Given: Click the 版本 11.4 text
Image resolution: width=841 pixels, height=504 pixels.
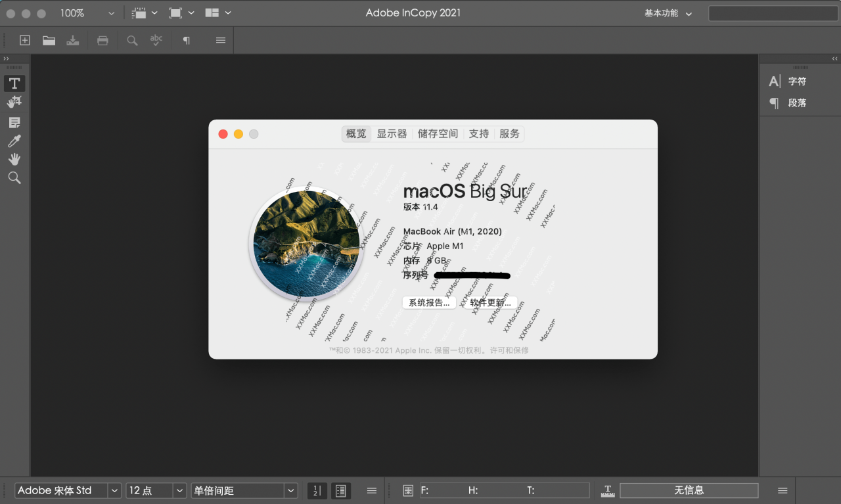Looking at the screenshot, I should pyautogui.click(x=420, y=207).
